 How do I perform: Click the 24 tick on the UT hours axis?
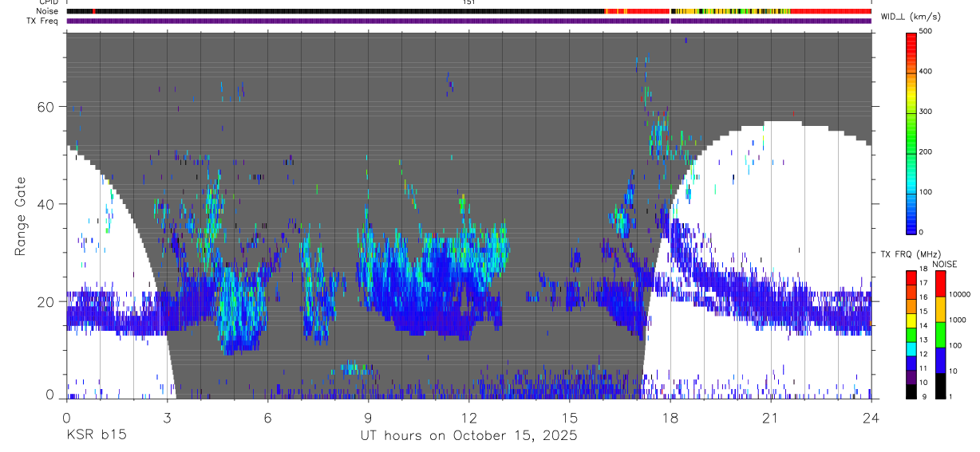[x=871, y=417]
